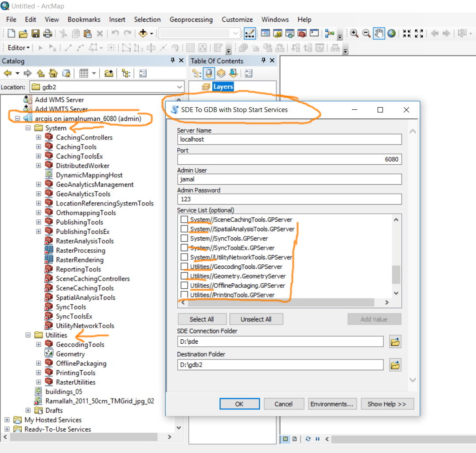Browse for the Destination Folder
Screen dimensions: 476x453
[x=395, y=365]
